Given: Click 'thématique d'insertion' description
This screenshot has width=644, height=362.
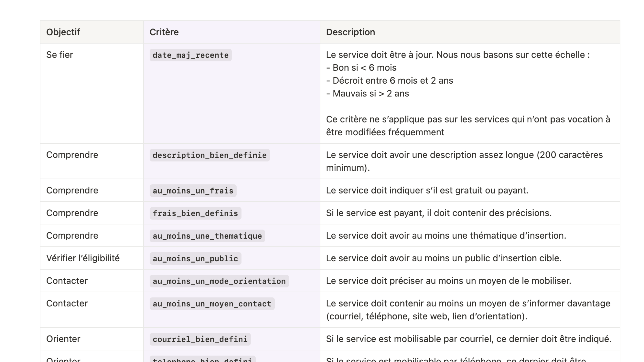Looking at the screenshot, I should (446, 235).
